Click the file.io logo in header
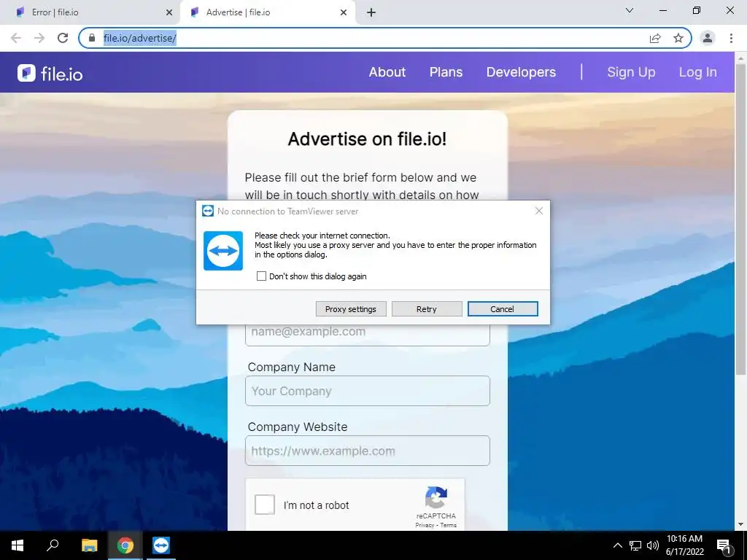 50,74
